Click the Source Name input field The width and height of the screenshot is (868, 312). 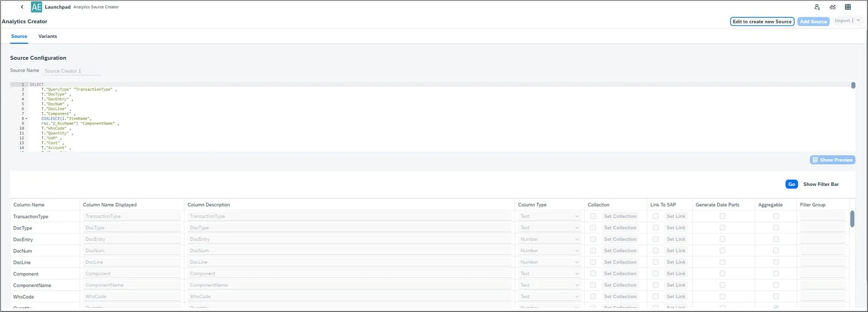pos(72,71)
